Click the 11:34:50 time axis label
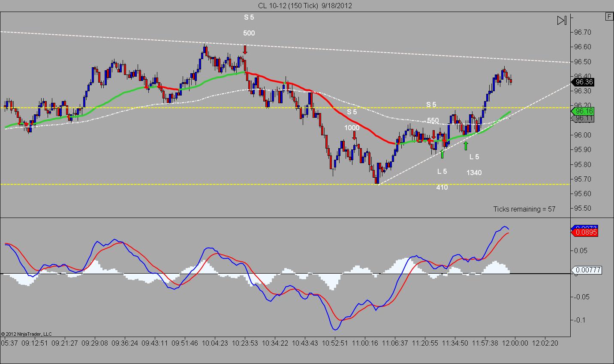 coord(455,343)
